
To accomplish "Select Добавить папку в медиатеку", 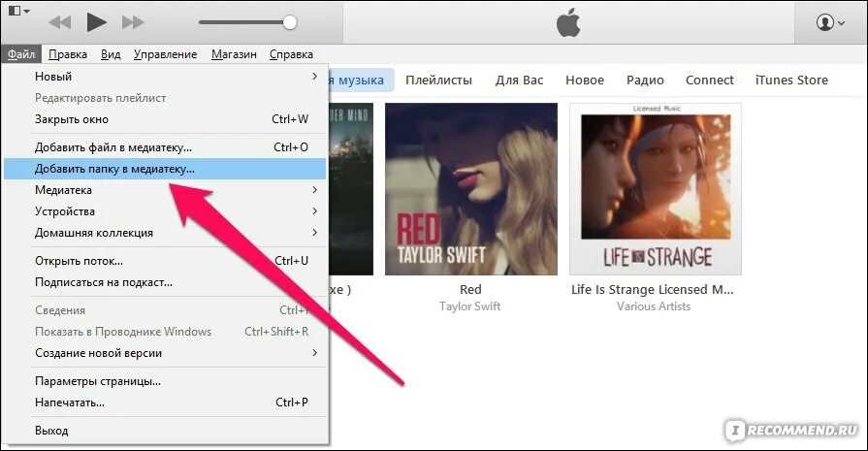I will (165, 169).
